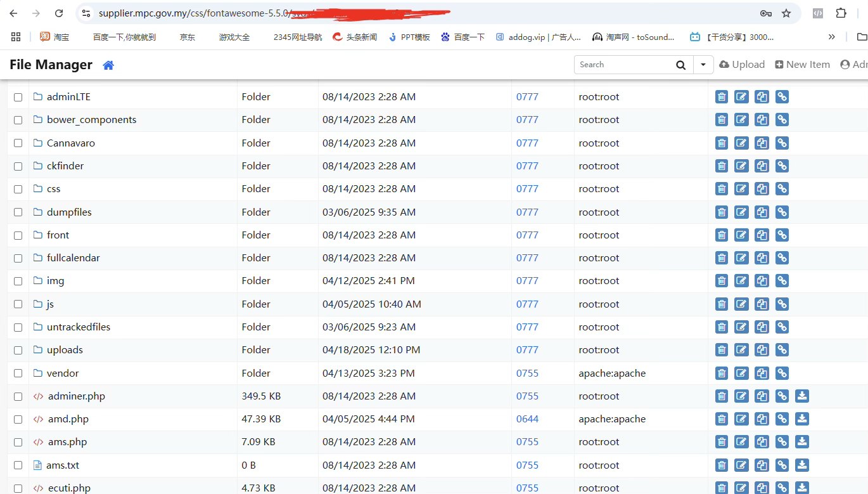The image size is (868, 494).
Task: Check the box for bower_components folder
Action: (x=18, y=120)
